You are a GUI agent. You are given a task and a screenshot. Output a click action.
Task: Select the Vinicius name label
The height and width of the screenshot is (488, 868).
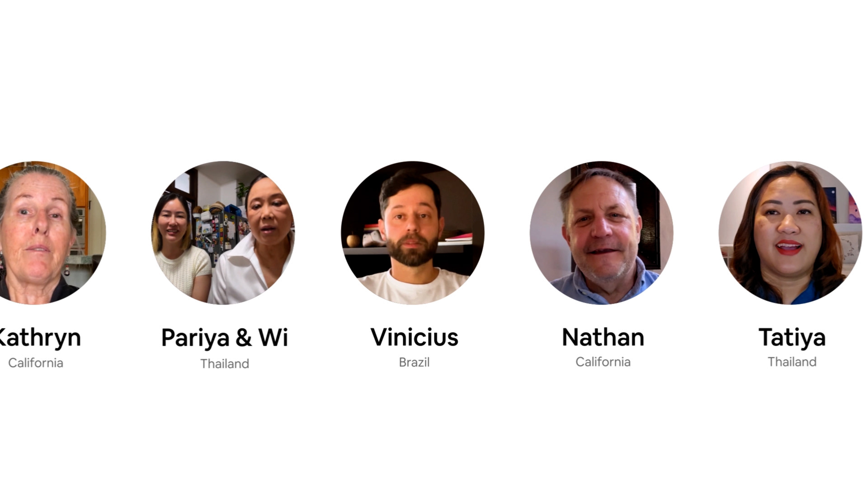tap(414, 337)
